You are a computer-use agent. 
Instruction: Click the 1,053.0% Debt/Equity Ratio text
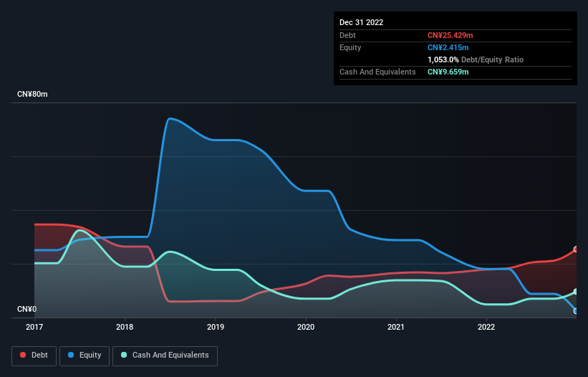pyautogui.click(x=476, y=59)
